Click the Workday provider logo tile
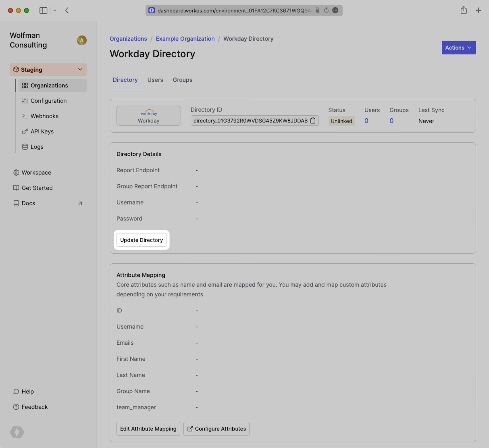Image resolution: width=489 pixels, height=448 pixels. (x=148, y=116)
